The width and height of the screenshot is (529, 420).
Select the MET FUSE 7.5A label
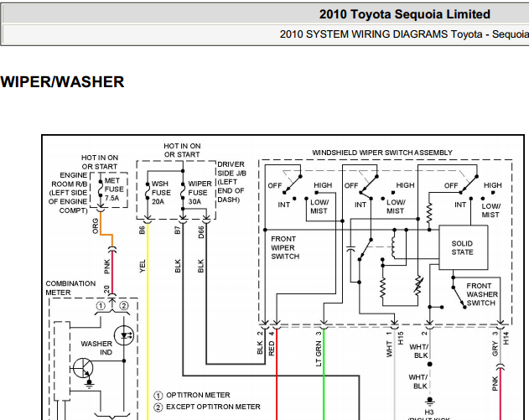114,189
